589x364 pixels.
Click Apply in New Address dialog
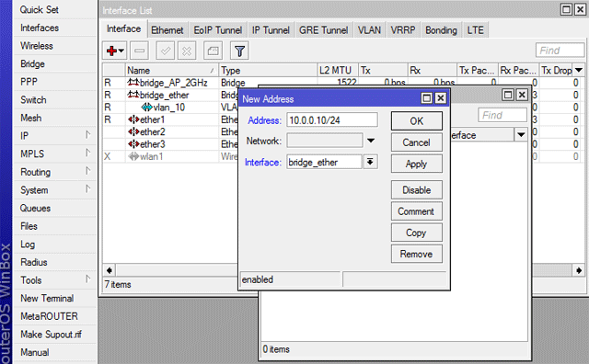(x=417, y=164)
